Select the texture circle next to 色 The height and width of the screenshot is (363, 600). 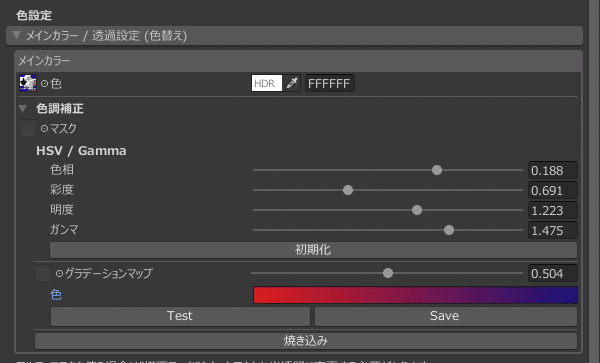[45, 83]
